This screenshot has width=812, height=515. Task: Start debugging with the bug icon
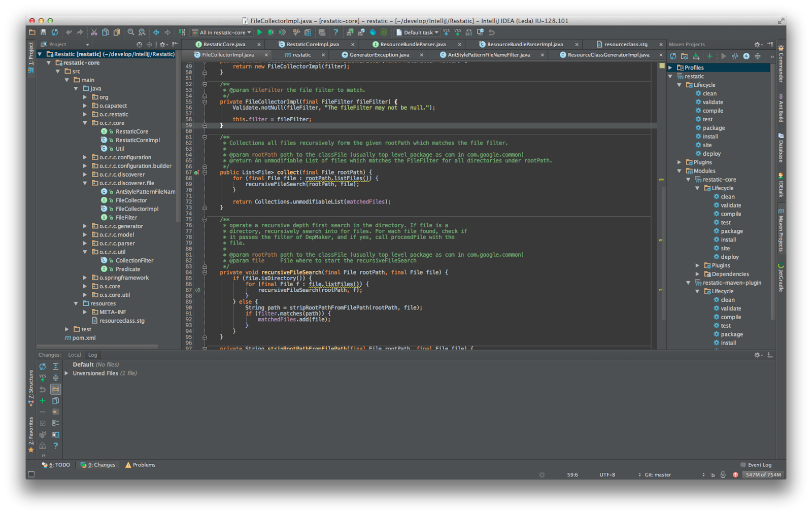coord(270,32)
